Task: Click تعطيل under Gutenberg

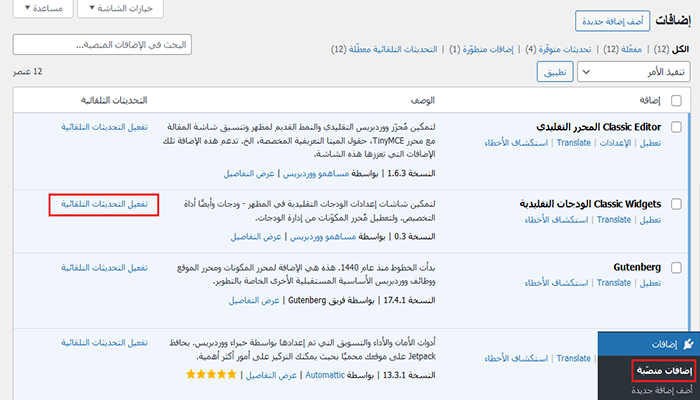Action: [650, 283]
